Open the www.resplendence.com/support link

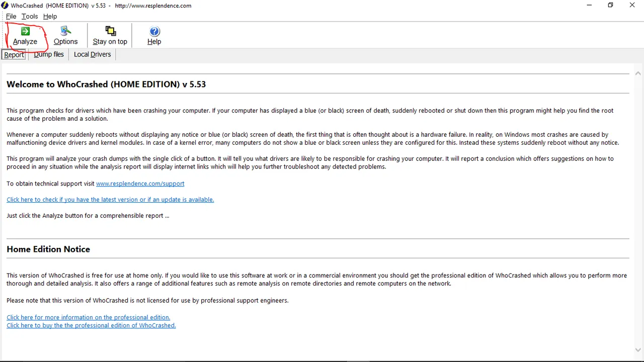[x=140, y=184]
